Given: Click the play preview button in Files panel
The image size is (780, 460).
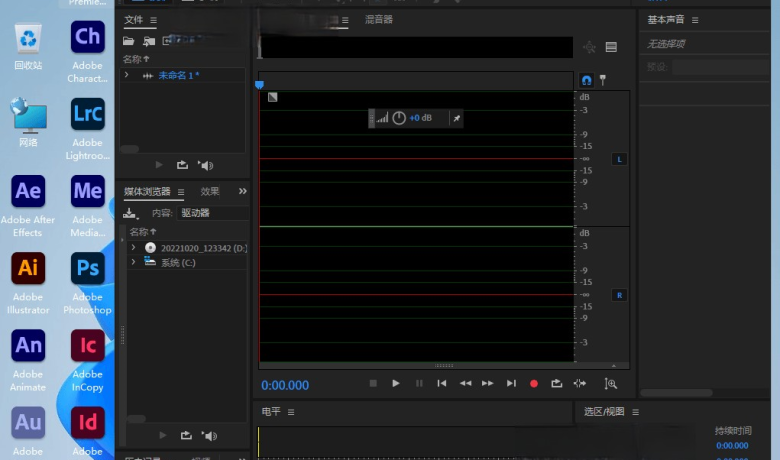Looking at the screenshot, I should 159,165.
